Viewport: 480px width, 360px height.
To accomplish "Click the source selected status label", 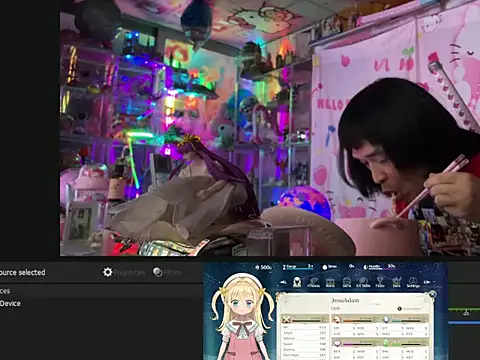I will click(x=22, y=272).
